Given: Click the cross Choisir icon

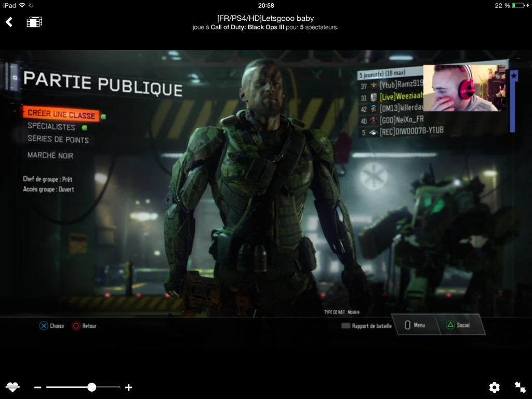Looking at the screenshot, I should (44, 326).
